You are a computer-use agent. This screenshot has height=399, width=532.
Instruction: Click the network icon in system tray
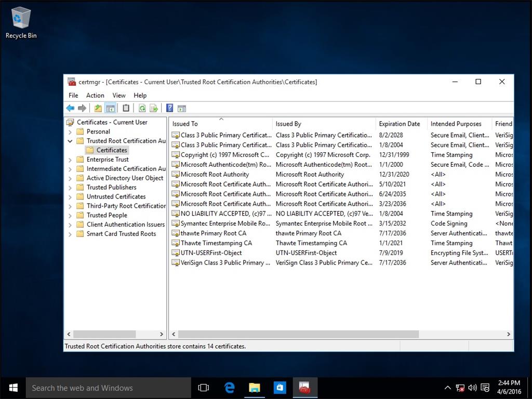460,388
